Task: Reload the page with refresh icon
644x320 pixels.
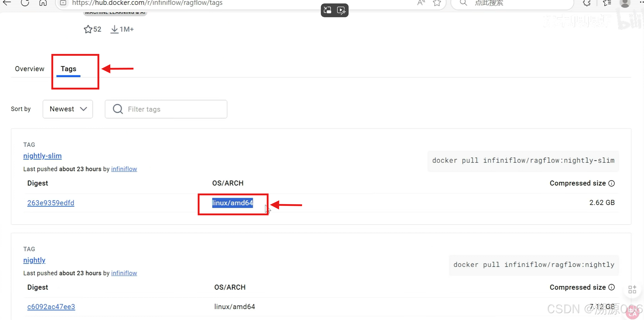Action: (x=25, y=3)
